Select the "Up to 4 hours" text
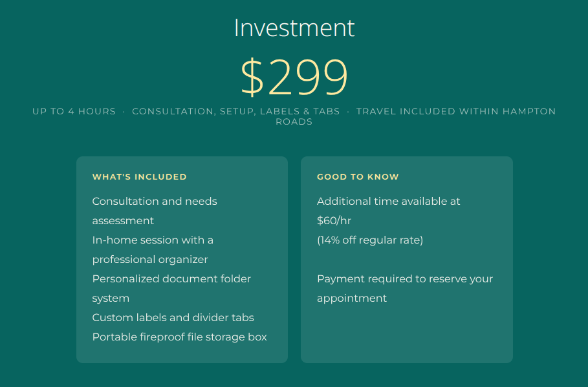 [x=74, y=111]
